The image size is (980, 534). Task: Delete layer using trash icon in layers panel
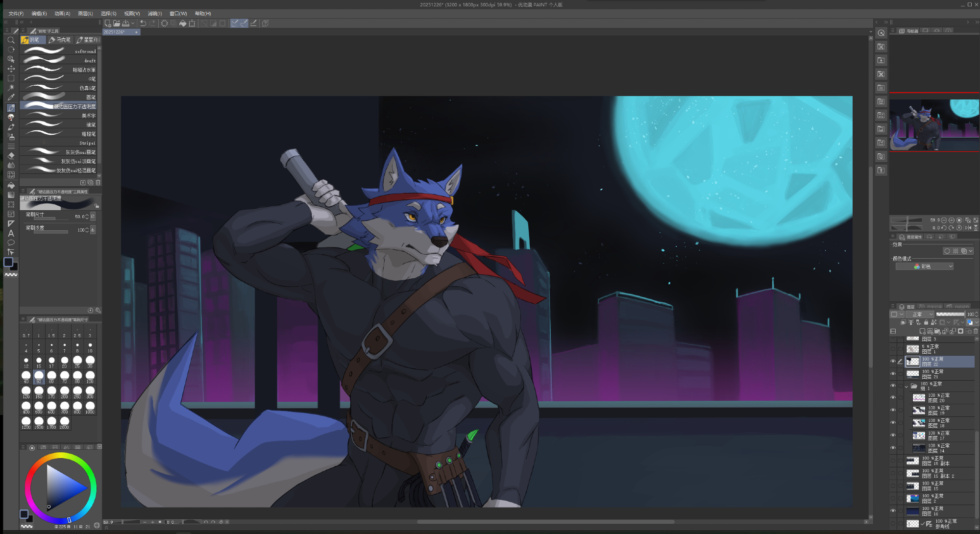coord(976,331)
